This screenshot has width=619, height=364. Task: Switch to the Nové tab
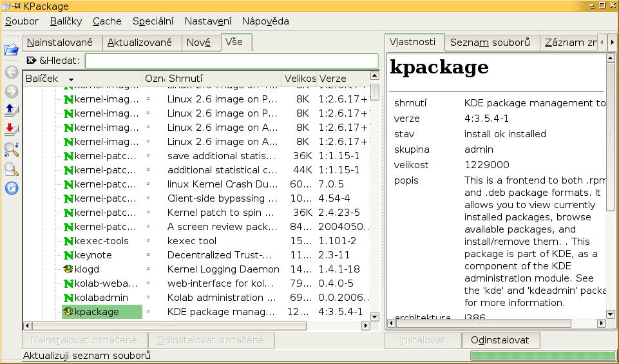[202, 43]
